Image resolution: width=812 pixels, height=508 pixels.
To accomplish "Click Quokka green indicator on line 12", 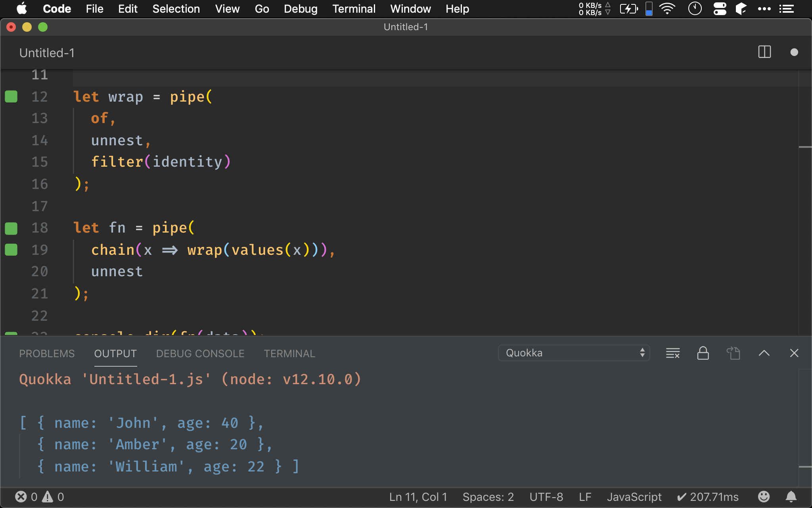I will coord(11,96).
